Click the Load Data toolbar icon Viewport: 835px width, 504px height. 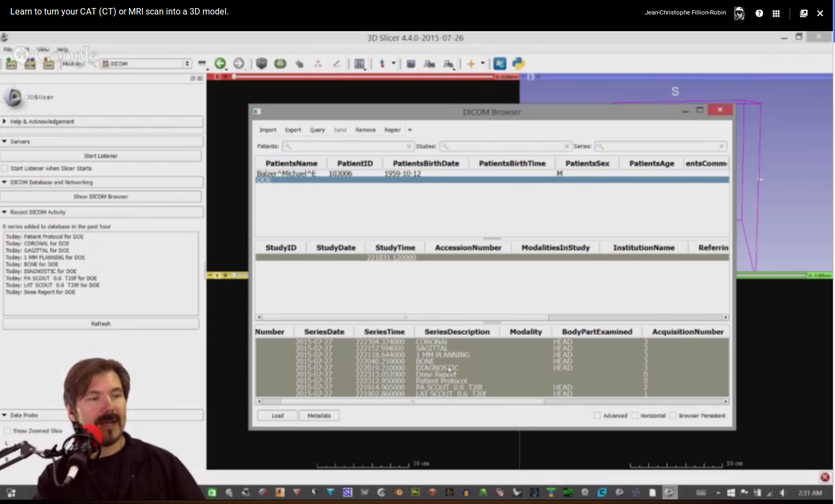(11, 63)
